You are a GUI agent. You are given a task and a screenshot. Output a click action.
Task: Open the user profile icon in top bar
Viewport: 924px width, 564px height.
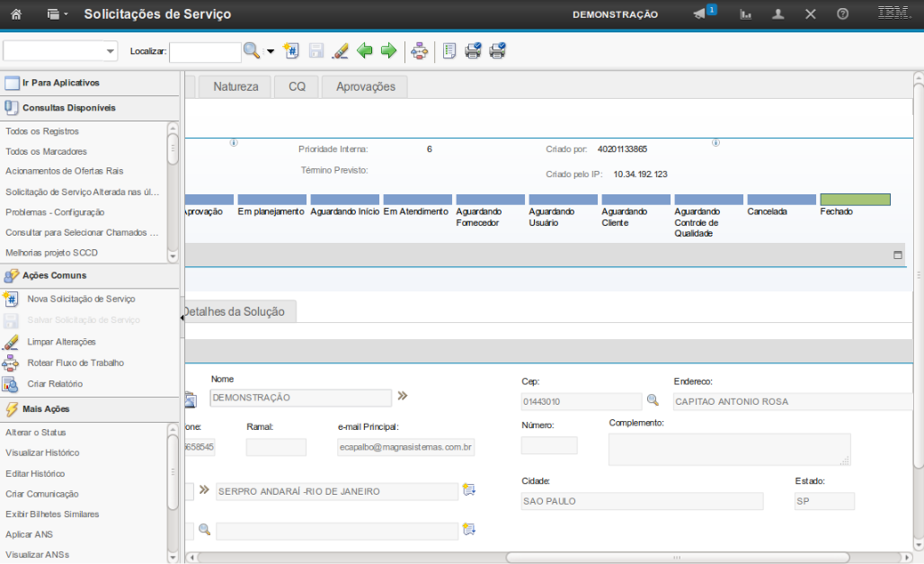778,14
